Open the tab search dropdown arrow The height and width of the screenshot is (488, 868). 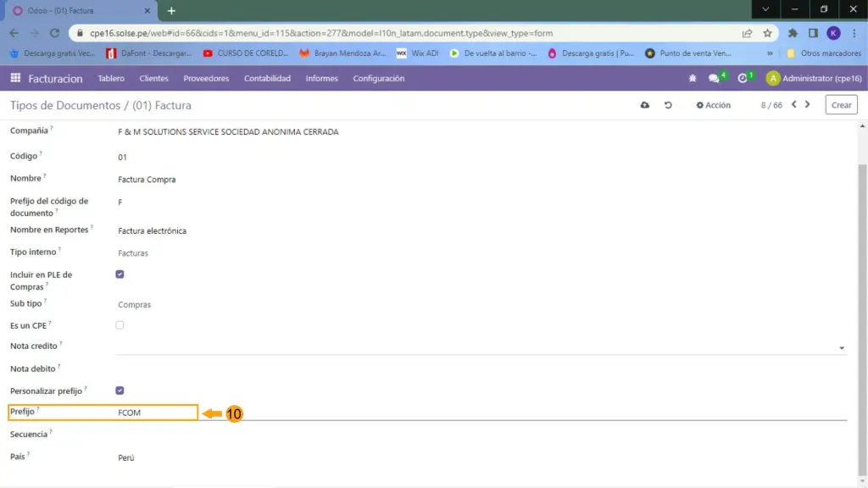765,9
